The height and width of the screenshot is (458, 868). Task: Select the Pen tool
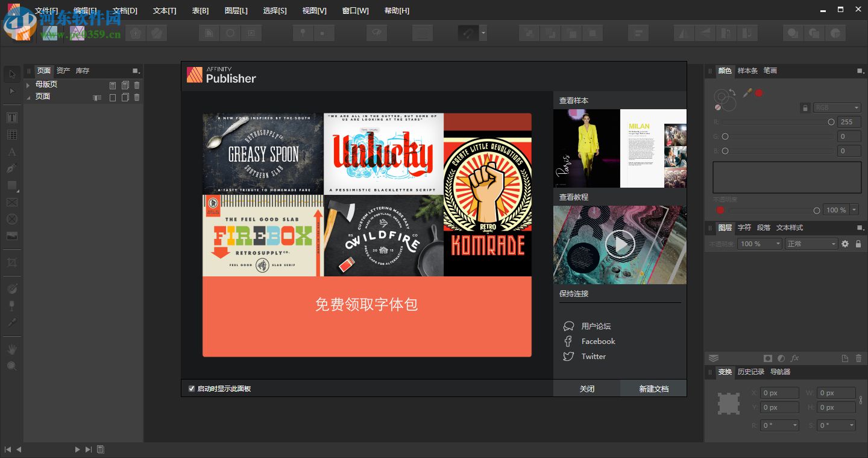point(11,168)
